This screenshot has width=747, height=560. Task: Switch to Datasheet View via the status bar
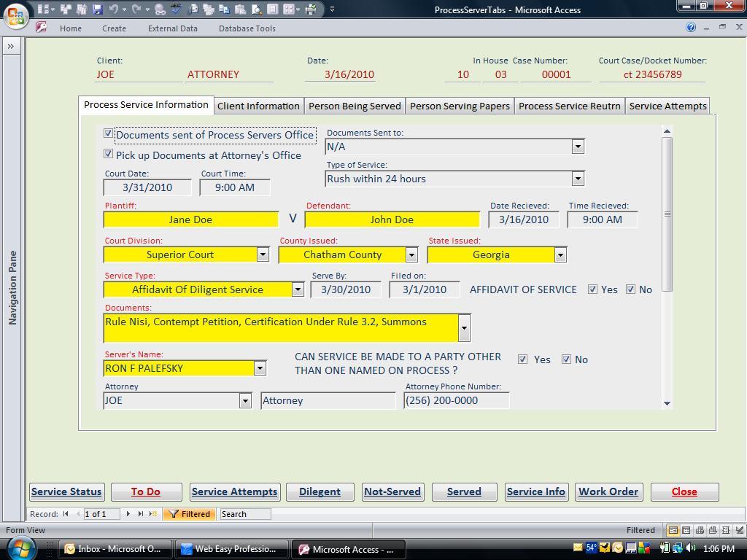(686, 530)
